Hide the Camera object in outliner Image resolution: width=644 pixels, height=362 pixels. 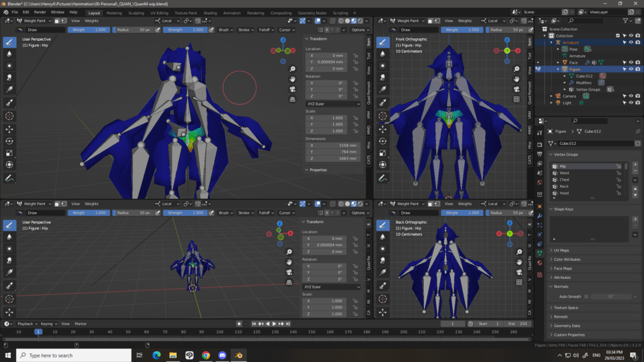coord(631,96)
